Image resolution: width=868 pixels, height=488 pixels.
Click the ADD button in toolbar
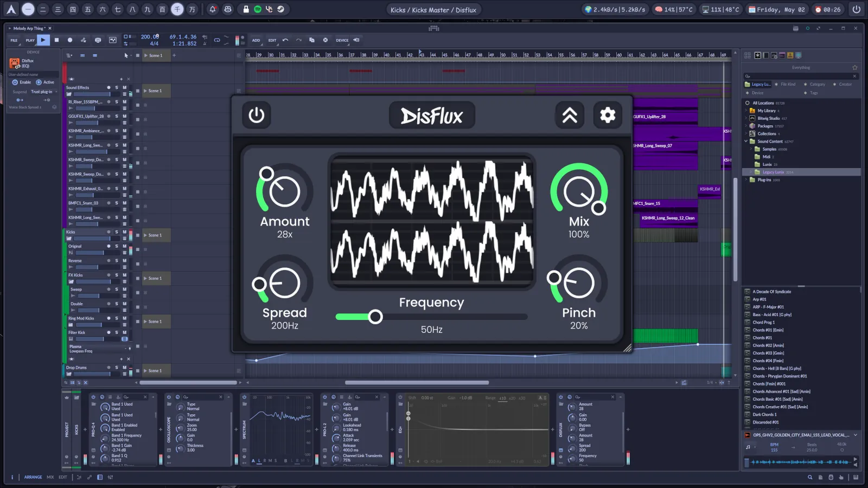point(256,40)
